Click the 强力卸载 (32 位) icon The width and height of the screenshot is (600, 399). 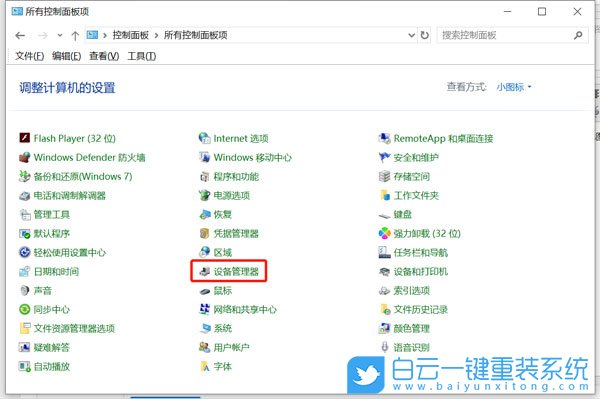385,233
